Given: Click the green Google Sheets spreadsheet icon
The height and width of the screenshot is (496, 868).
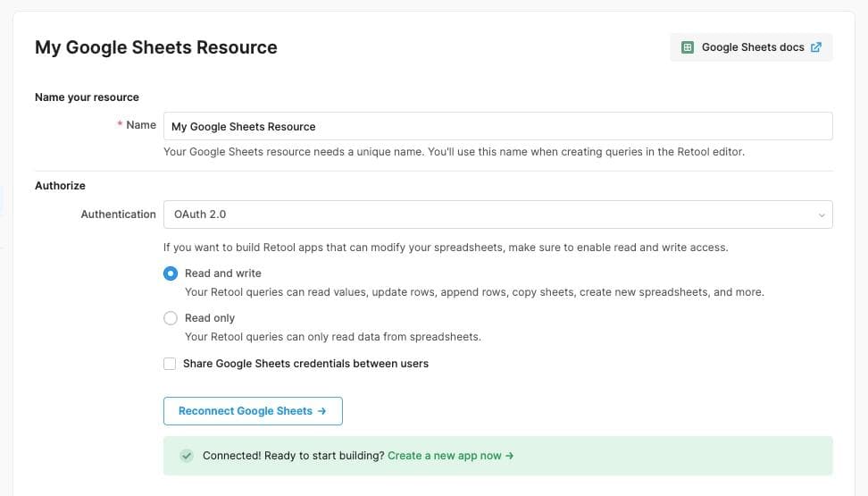Looking at the screenshot, I should (x=687, y=47).
